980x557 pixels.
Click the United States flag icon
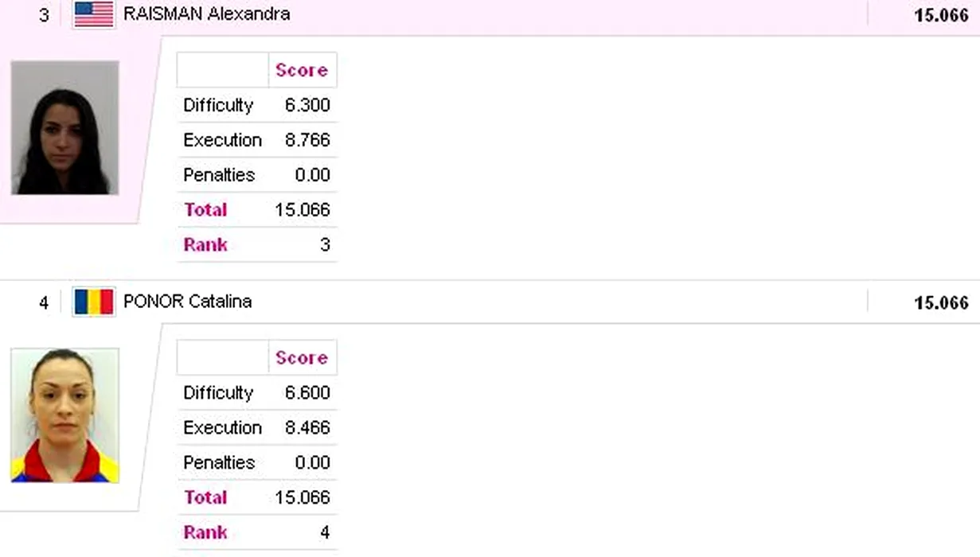94,14
